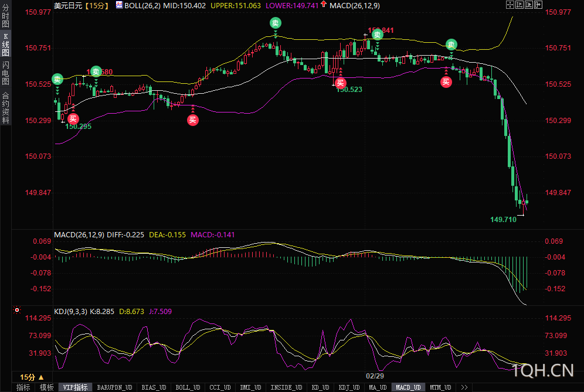Click the MACD(26,12,9) label in top header
This screenshot has height=392, width=584.
(355, 6)
